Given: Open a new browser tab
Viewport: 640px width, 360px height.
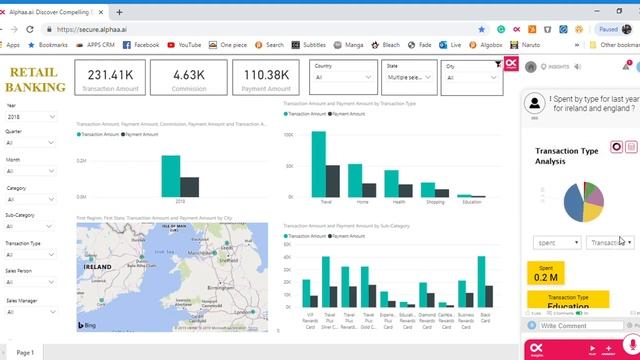Looking at the screenshot, I should pos(119,12).
